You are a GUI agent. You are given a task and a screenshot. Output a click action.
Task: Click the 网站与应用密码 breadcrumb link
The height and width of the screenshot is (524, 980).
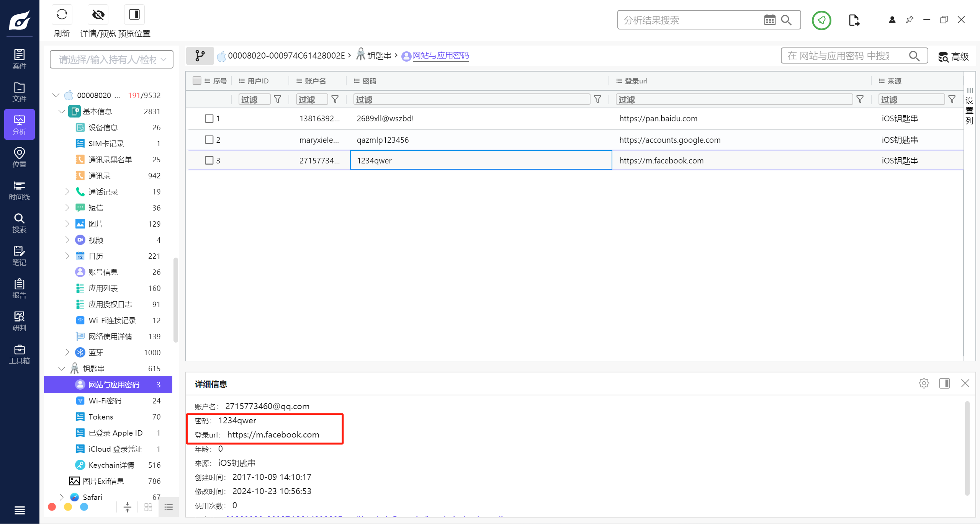coord(440,56)
